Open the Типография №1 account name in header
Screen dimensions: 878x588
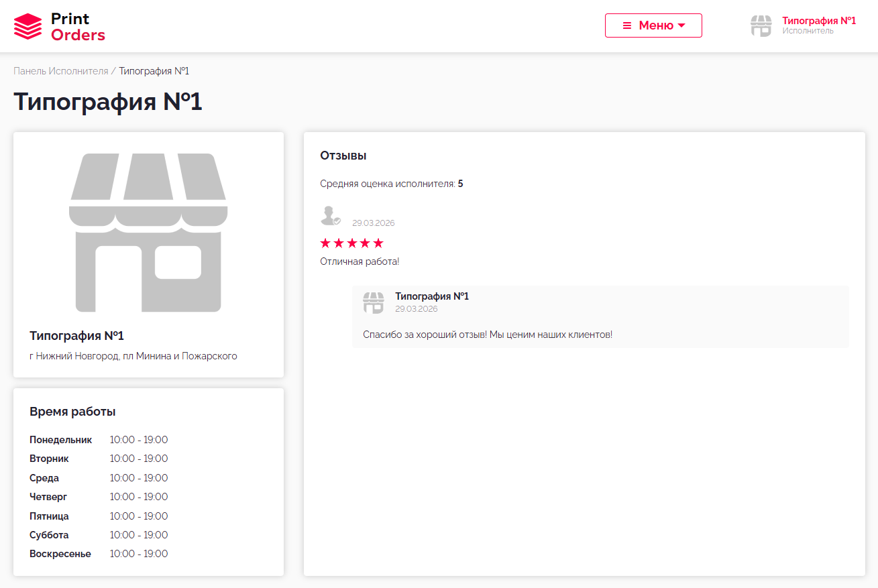click(818, 21)
